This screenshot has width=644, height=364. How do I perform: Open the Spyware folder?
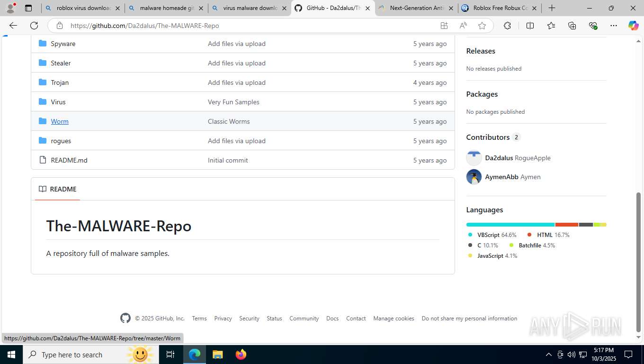63,44
